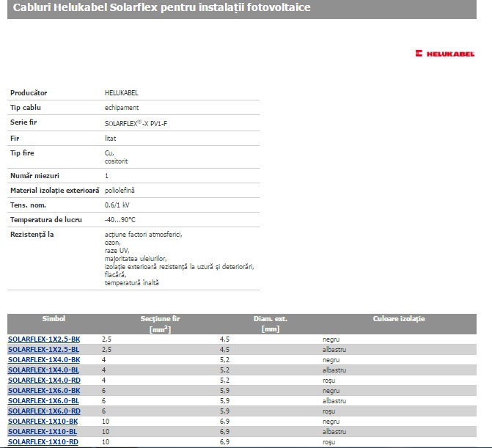Click the page title Cabluri Helukabel Solarflex
The width and height of the screenshot is (492, 448).
click(161, 7)
